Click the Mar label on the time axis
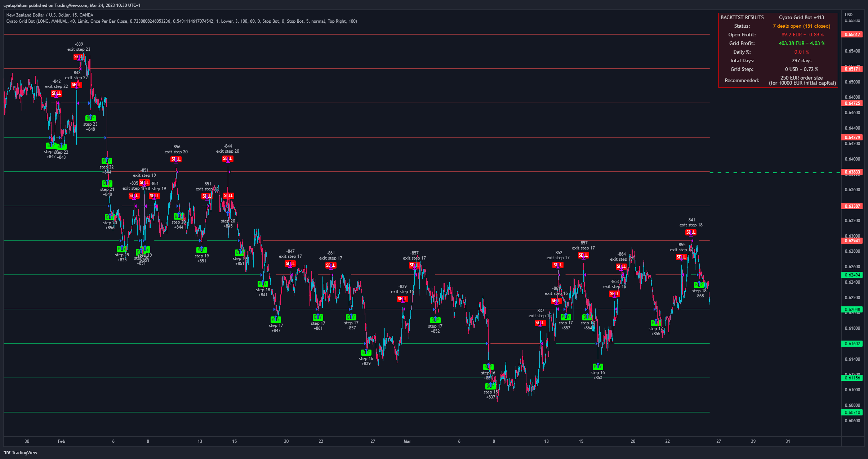Screen dimensions: 868x459 click(407, 441)
